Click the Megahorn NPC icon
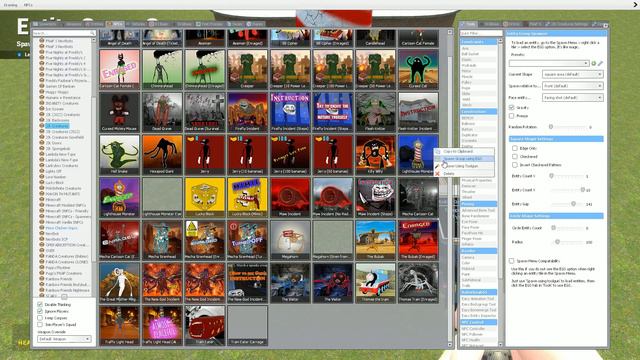This screenshot has width=640, height=360. (x=290, y=240)
